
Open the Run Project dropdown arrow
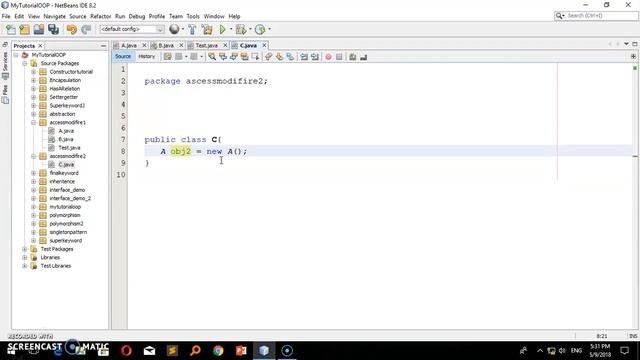(x=231, y=29)
